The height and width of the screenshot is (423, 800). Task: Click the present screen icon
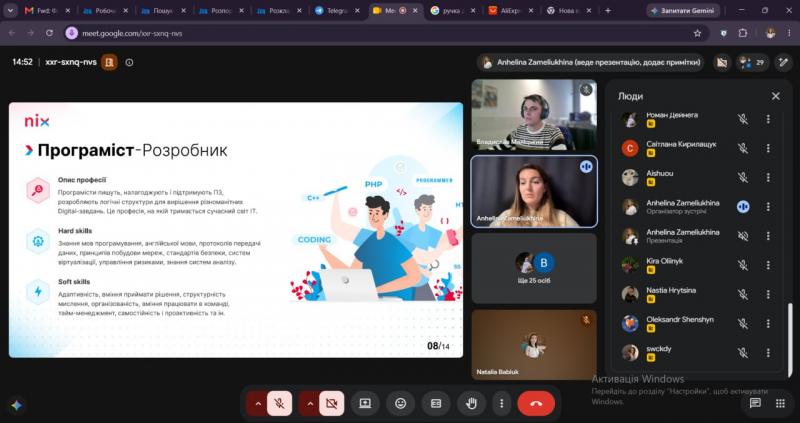[x=365, y=404]
